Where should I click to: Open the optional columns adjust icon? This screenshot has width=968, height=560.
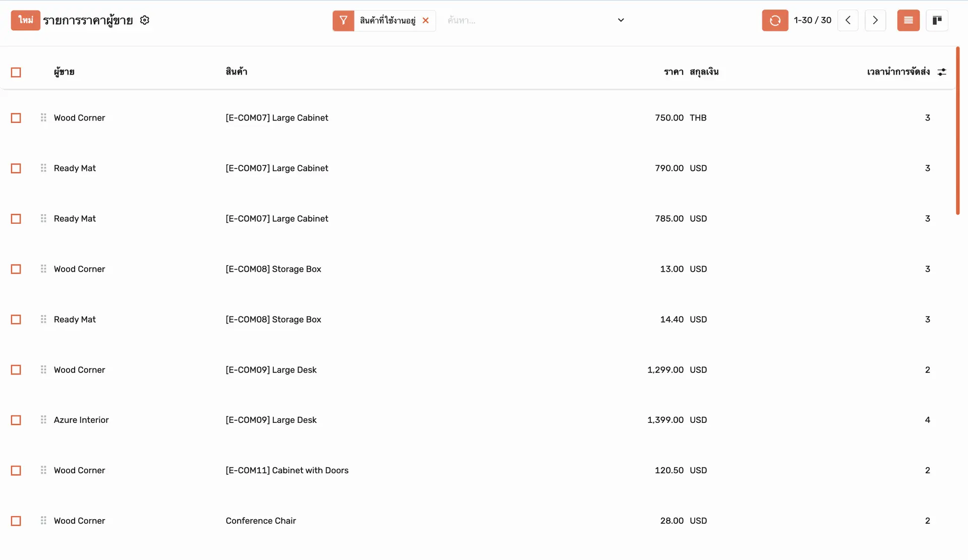(x=942, y=72)
